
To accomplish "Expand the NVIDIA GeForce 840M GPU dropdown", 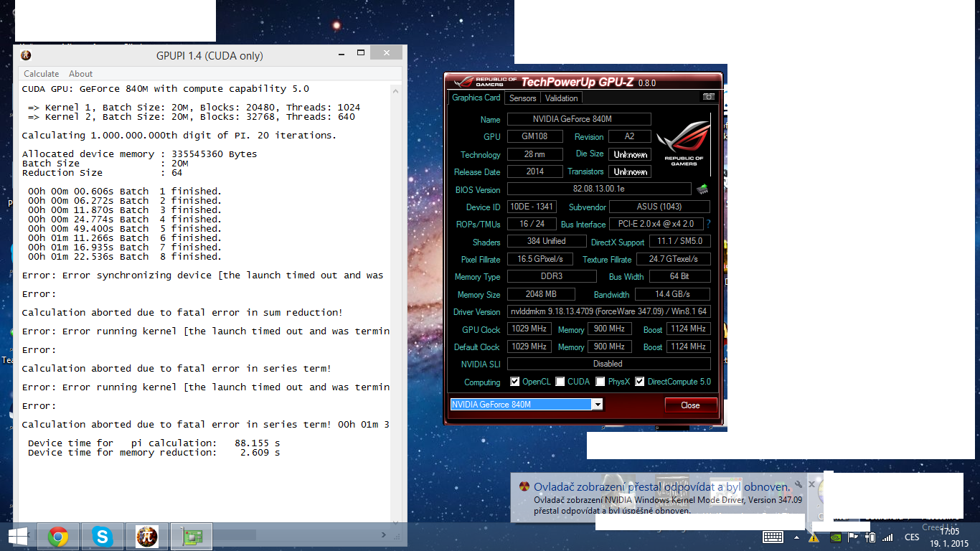I will coord(597,405).
